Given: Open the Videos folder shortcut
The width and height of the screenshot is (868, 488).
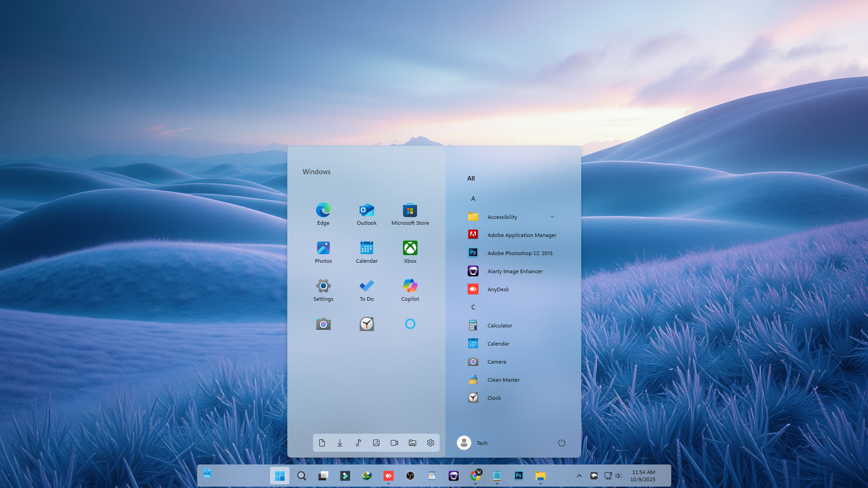Looking at the screenshot, I should 394,443.
